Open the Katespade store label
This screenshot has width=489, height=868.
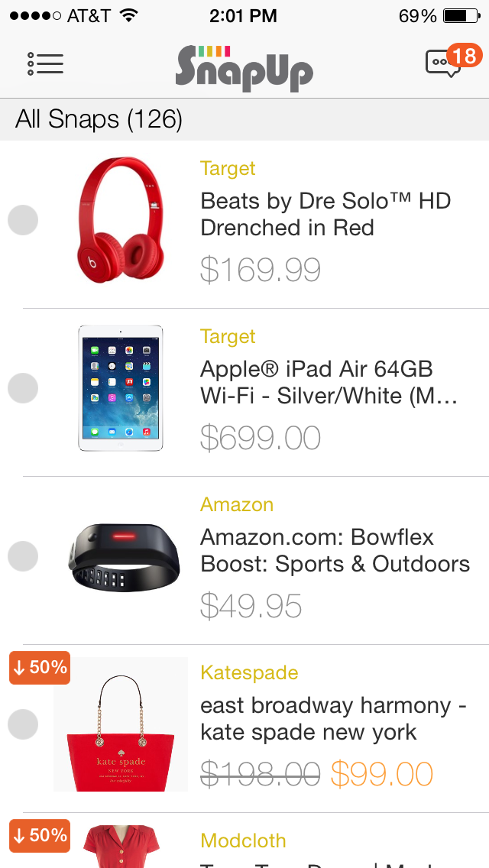click(x=249, y=672)
